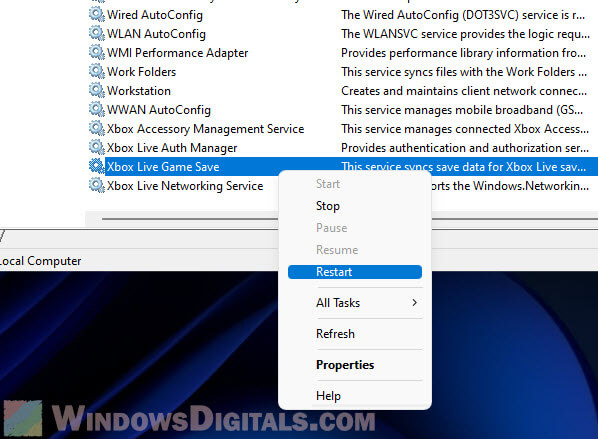This screenshot has height=439, width=598.
Task: Select the WMI Performance Adapter service
Action: [x=177, y=53]
